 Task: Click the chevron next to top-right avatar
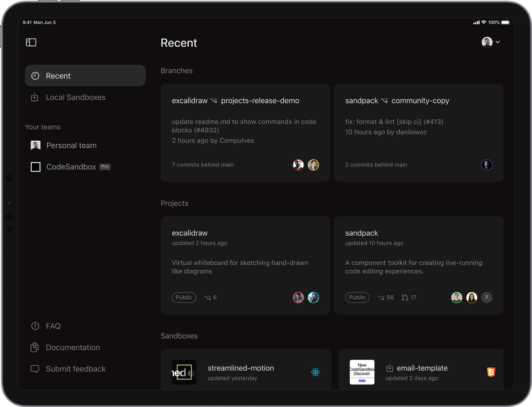pos(498,42)
